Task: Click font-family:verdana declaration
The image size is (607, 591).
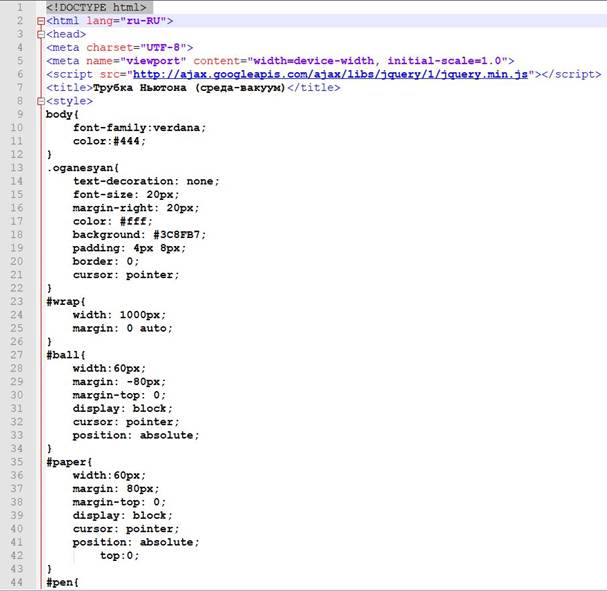Action: [x=139, y=128]
